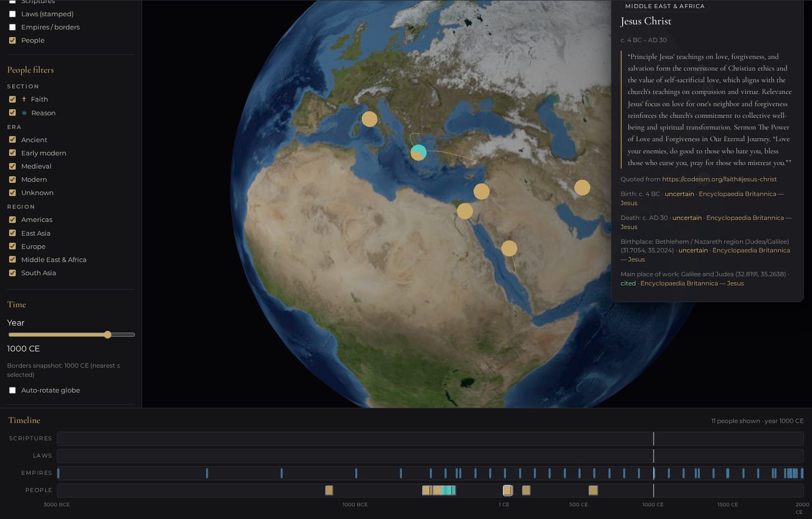The width and height of the screenshot is (812, 519).
Task: Uncheck Middle East & Africa region filter checkbox
Action: pyautogui.click(x=12, y=259)
